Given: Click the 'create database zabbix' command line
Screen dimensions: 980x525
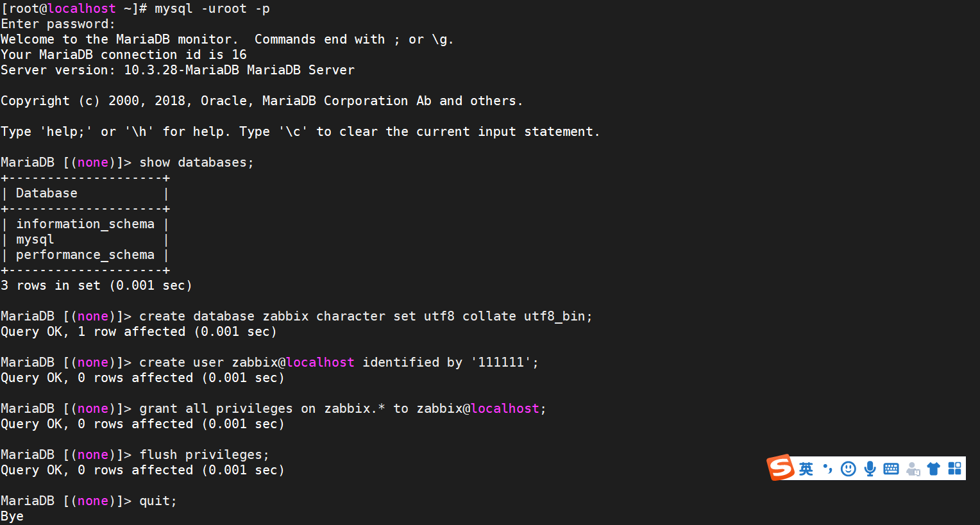Looking at the screenshot, I should (x=366, y=317).
